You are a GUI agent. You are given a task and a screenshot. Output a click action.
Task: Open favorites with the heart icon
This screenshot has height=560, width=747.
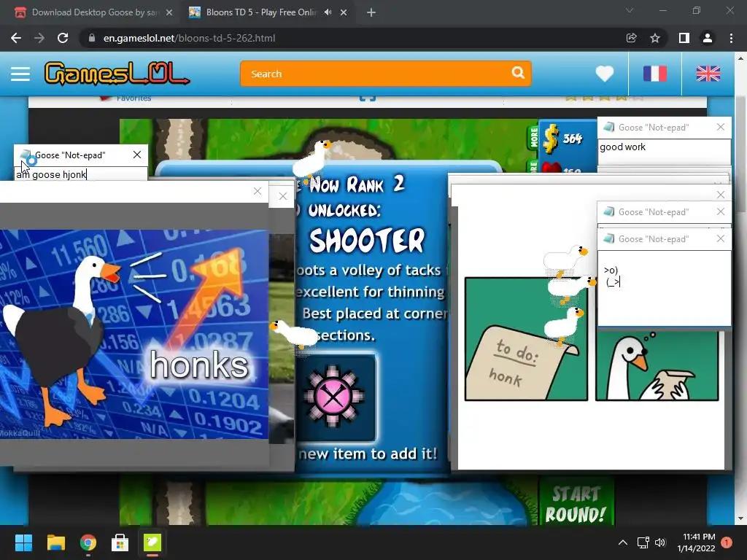tap(605, 74)
